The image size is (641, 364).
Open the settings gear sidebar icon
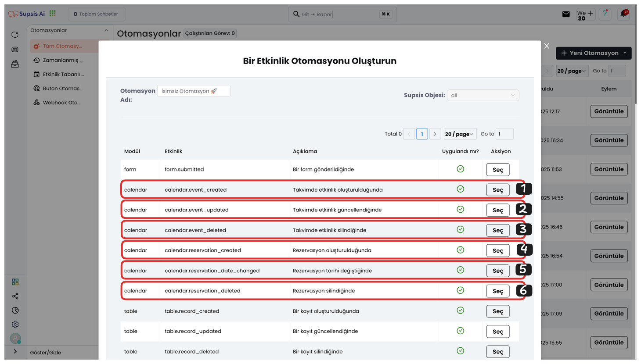[15, 325]
